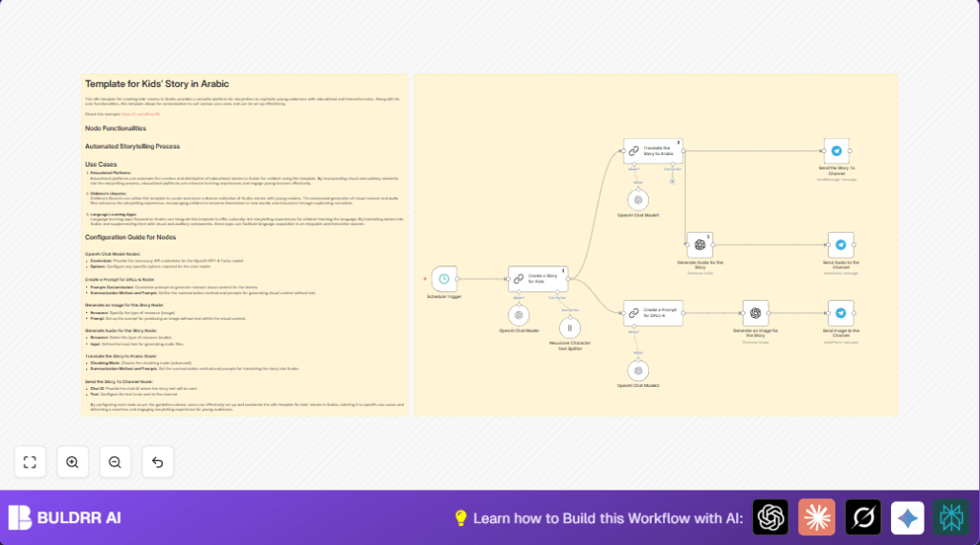Select the OpenAI Chat Model2 node

coord(638,371)
